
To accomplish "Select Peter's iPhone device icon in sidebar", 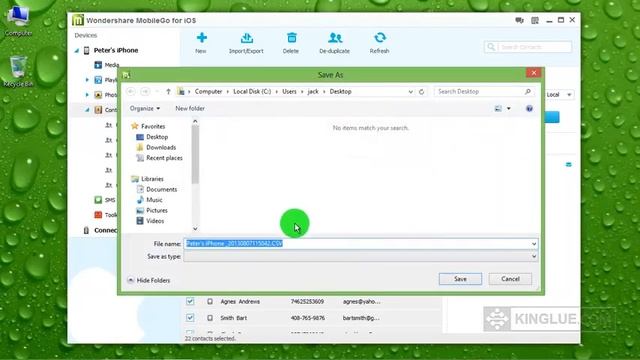I will coord(87,50).
